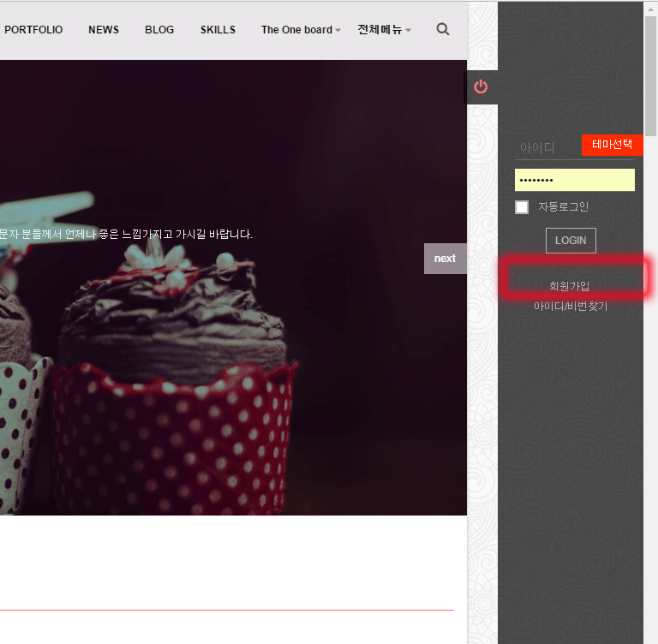
Task: Expand the 전체메뉴 dropdown menu
Action: [384, 30]
